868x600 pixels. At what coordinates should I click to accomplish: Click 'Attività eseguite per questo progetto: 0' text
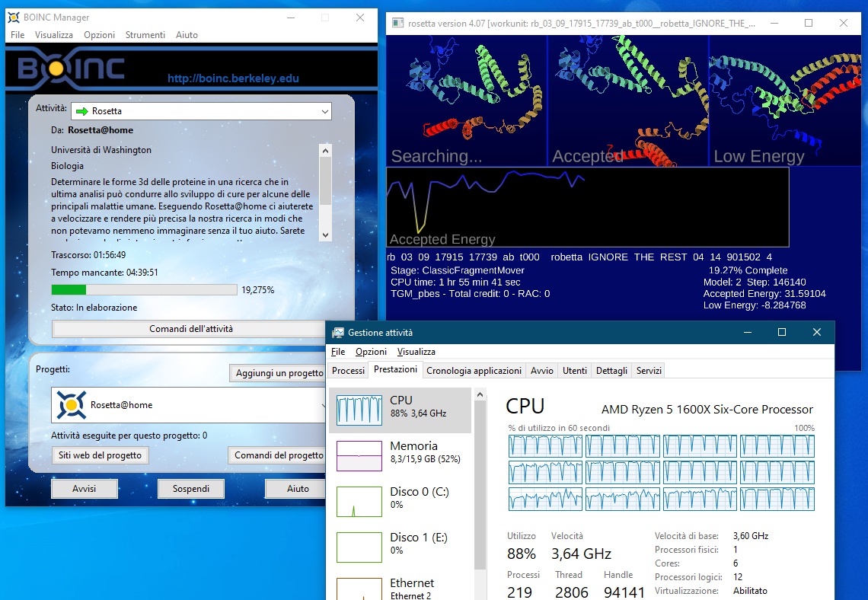pyautogui.click(x=129, y=436)
